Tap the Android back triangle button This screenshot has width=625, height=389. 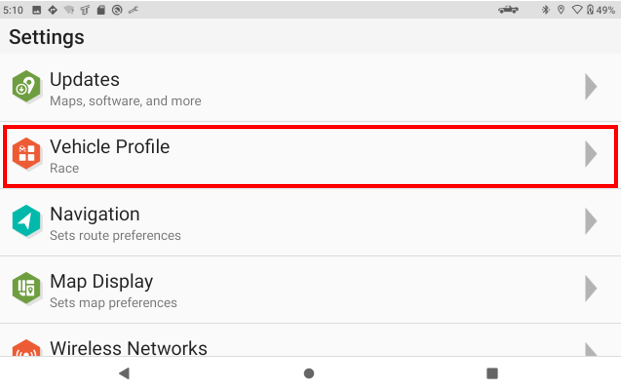tap(124, 373)
